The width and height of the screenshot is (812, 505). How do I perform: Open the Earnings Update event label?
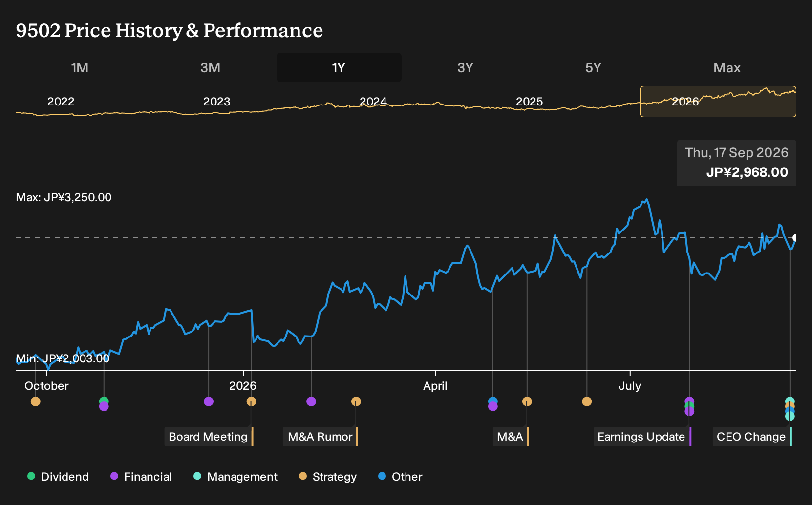point(642,437)
